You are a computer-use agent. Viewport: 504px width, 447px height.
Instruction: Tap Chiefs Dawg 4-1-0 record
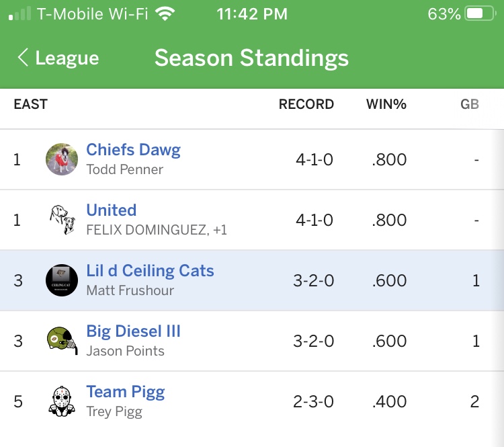point(314,160)
